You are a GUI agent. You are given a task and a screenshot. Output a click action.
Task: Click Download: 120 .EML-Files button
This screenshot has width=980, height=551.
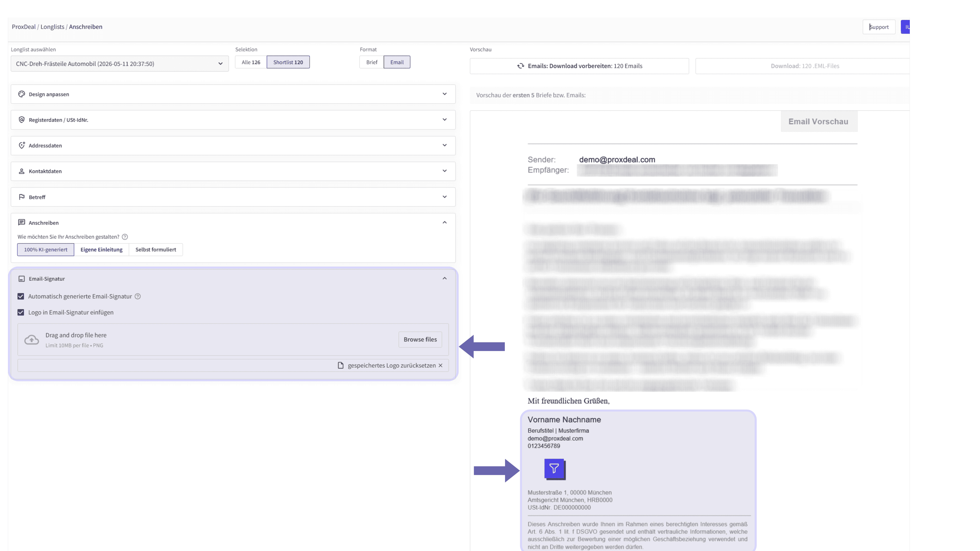coord(803,66)
